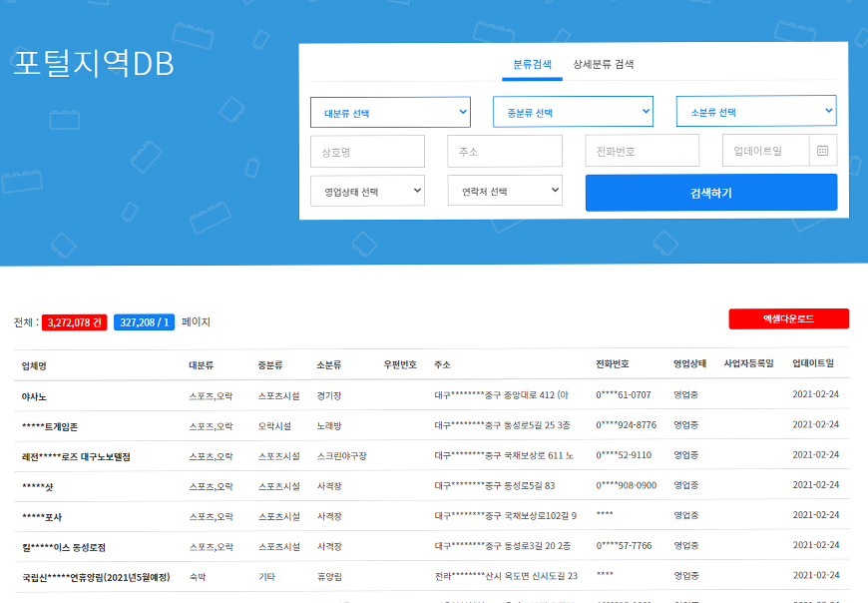Click address 중구 국채보상로102길 9
The image size is (868, 603).
[506, 515]
